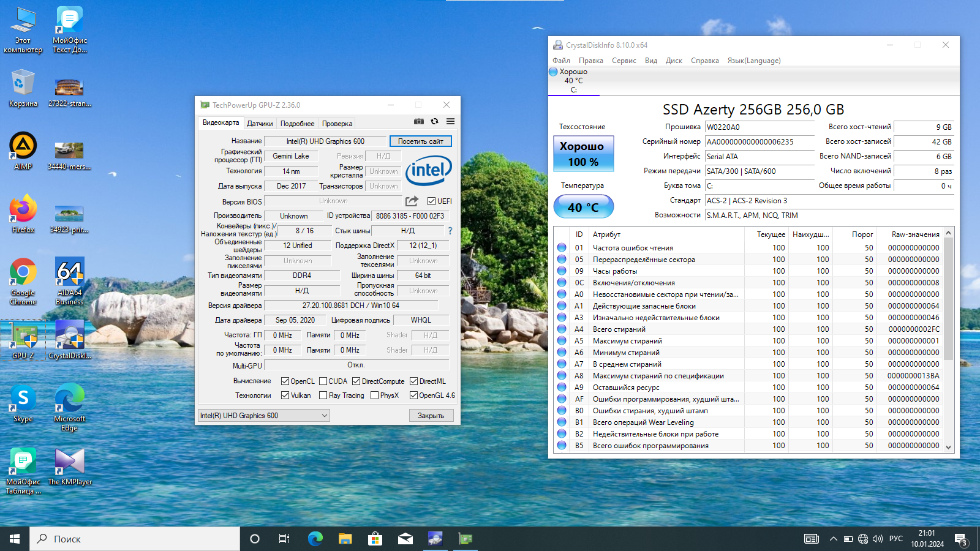Click the GPU-Z screenshot camera icon
The image size is (980, 551).
click(x=419, y=121)
